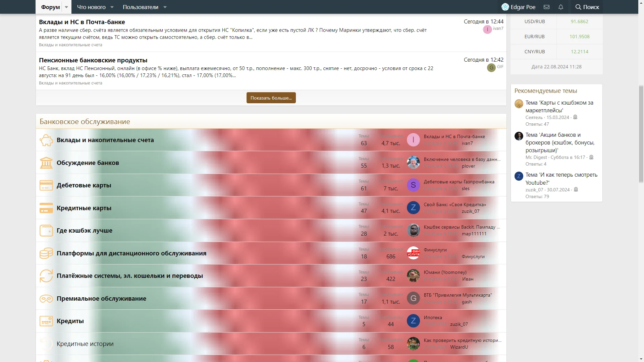This screenshot has height=362, width=644.
Task: Open the Пенсионные банковские продукты thread
Action: tap(93, 60)
